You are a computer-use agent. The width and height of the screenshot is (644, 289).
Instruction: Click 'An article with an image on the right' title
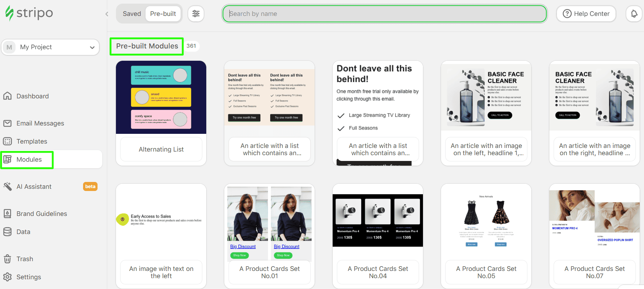coord(595,149)
